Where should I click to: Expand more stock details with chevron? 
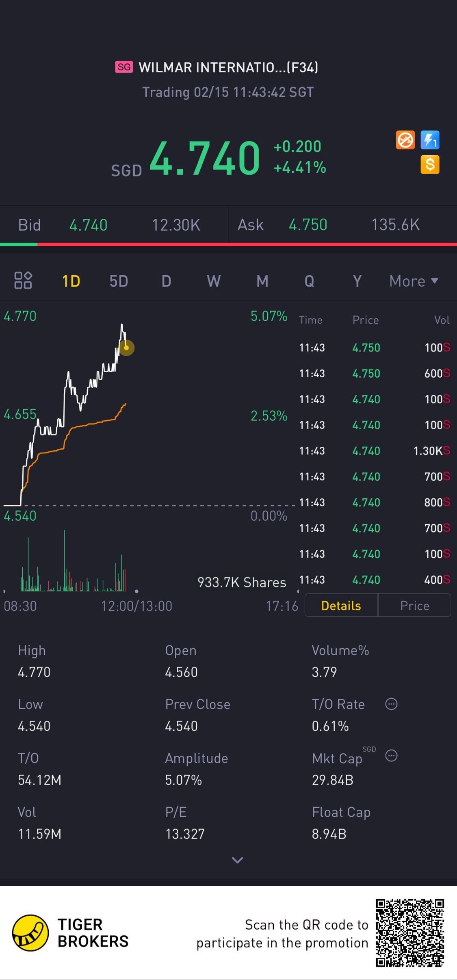click(237, 860)
